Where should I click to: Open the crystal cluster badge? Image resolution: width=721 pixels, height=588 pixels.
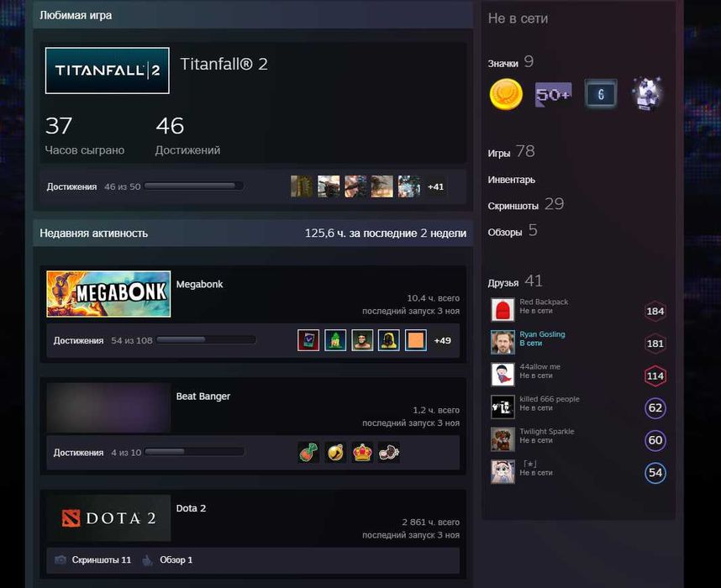pyautogui.click(x=647, y=94)
